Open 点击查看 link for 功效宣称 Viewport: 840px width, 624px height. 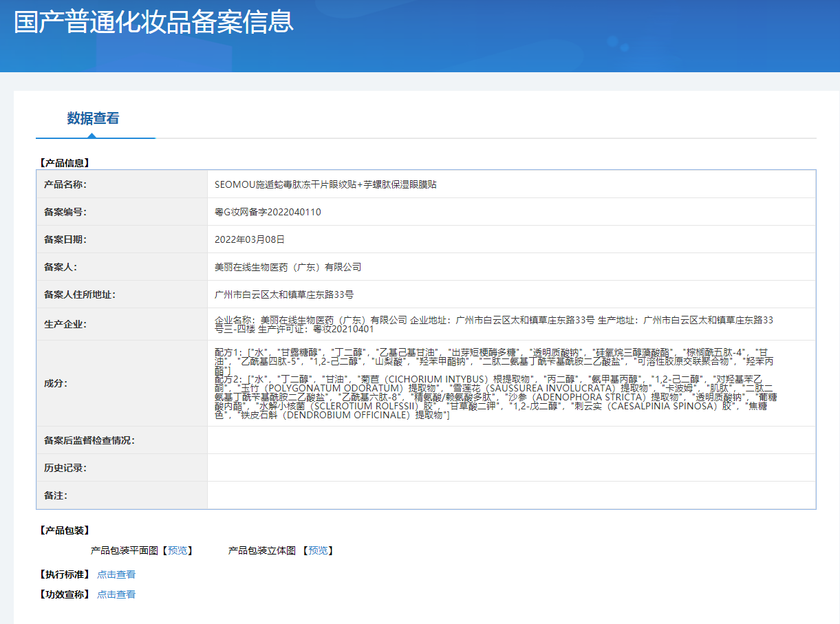tap(116, 594)
